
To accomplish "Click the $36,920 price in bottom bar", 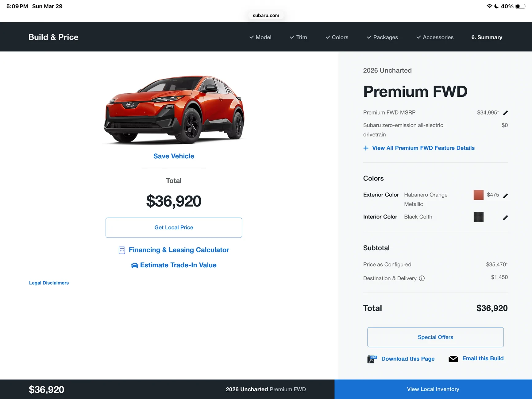I will point(46,389).
